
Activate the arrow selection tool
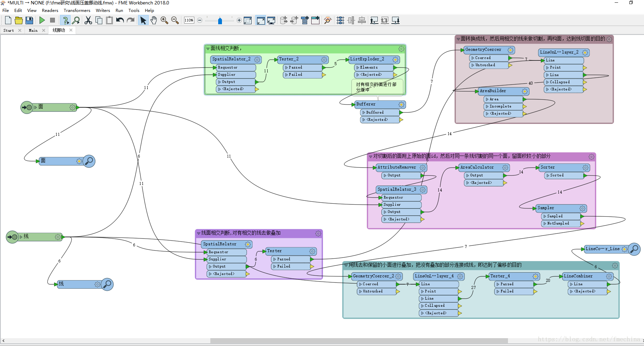click(x=143, y=20)
